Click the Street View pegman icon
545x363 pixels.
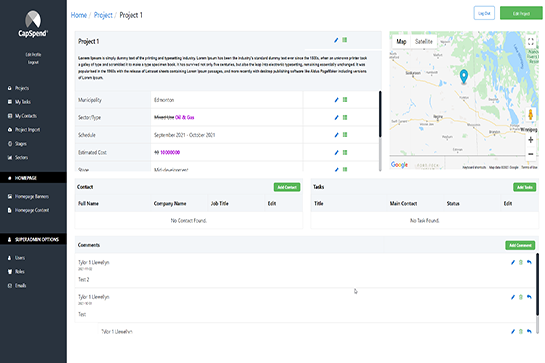530,114
